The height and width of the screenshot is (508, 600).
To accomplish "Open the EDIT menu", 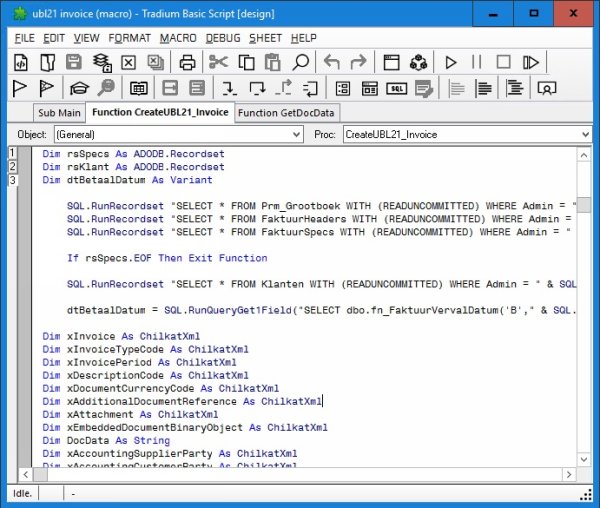I will point(54,38).
